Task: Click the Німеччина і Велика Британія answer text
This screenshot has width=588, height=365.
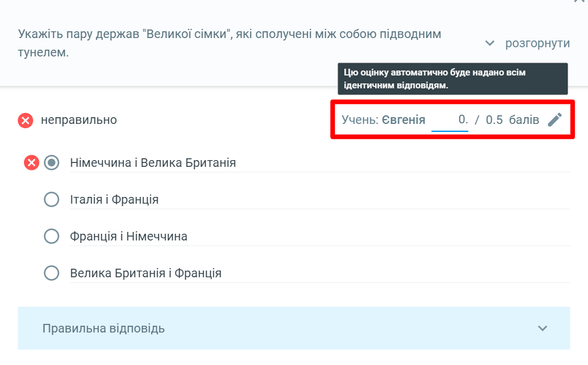Action: [153, 163]
